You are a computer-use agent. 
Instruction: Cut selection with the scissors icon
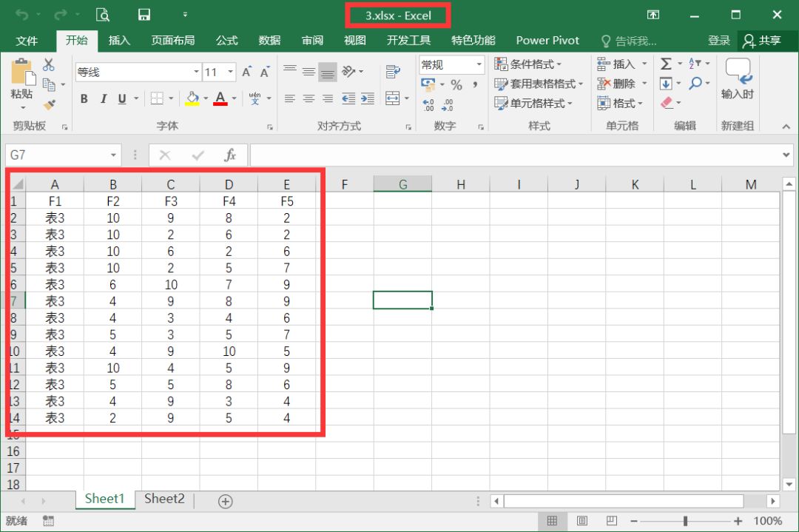(x=48, y=64)
